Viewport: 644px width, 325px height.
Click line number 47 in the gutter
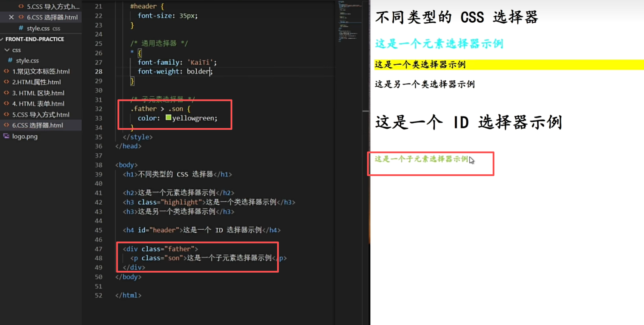pyautogui.click(x=98, y=249)
